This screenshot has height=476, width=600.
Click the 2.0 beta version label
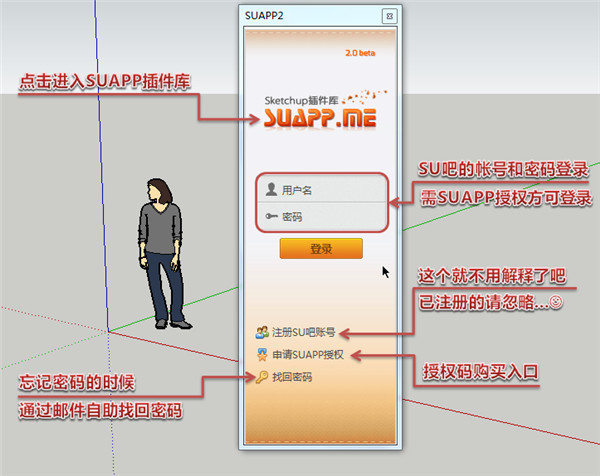click(x=360, y=53)
